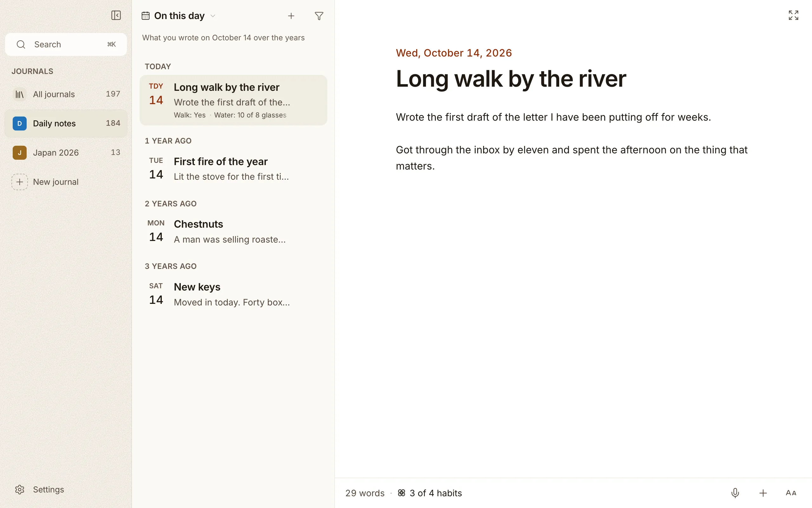812x508 pixels.
Task: Add a new entry from the list header plus
Action: click(x=291, y=16)
